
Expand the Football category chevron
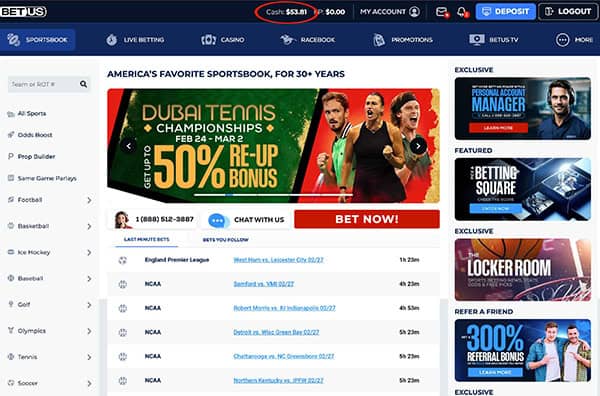89,200
